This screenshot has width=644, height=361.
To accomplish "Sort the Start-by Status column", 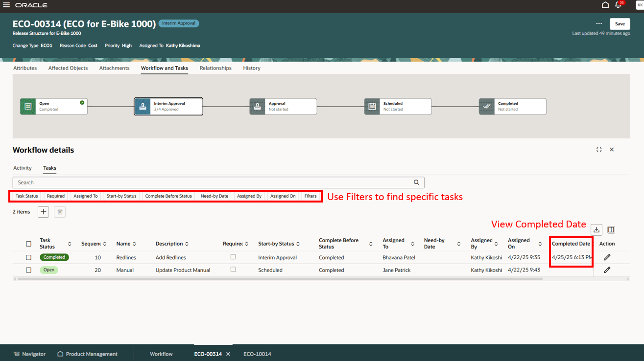I will point(298,244).
